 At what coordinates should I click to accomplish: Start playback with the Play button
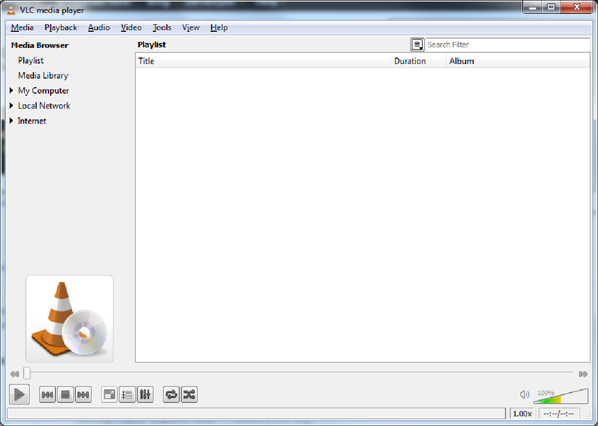[x=19, y=394]
